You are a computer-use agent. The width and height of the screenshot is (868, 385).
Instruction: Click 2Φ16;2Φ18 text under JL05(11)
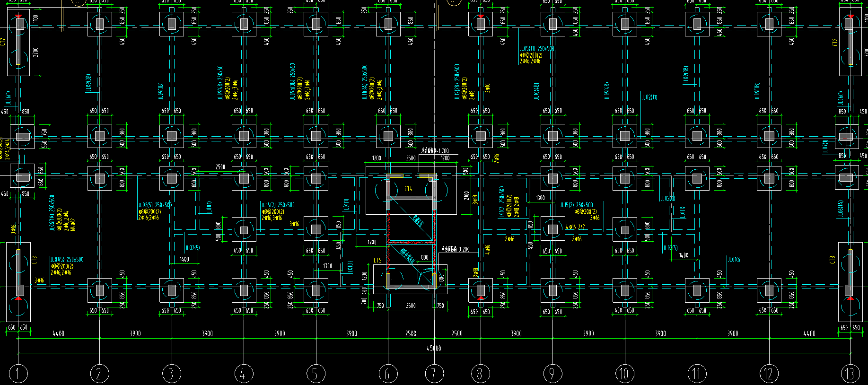coord(530,61)
